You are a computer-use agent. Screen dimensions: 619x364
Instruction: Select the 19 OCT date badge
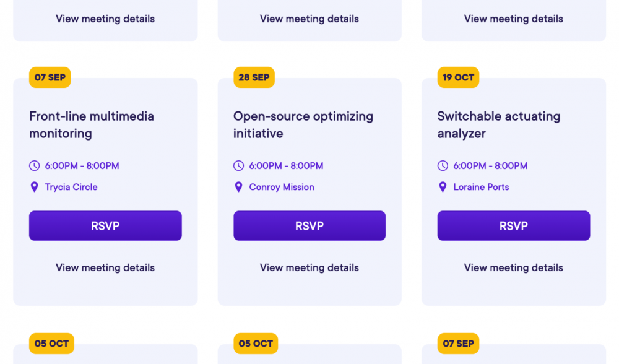pos(458,77)
